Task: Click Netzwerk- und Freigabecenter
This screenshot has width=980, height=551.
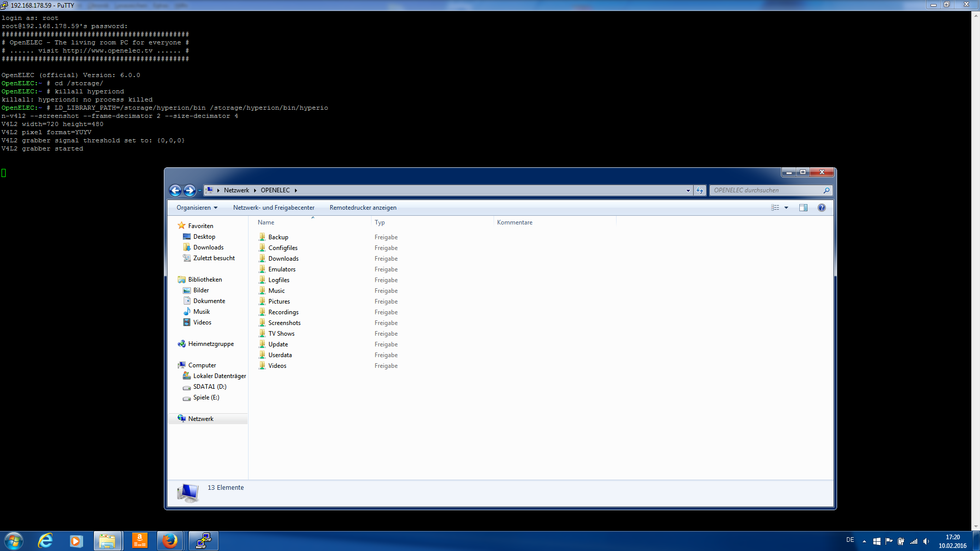Action: [x=274, y=208]
